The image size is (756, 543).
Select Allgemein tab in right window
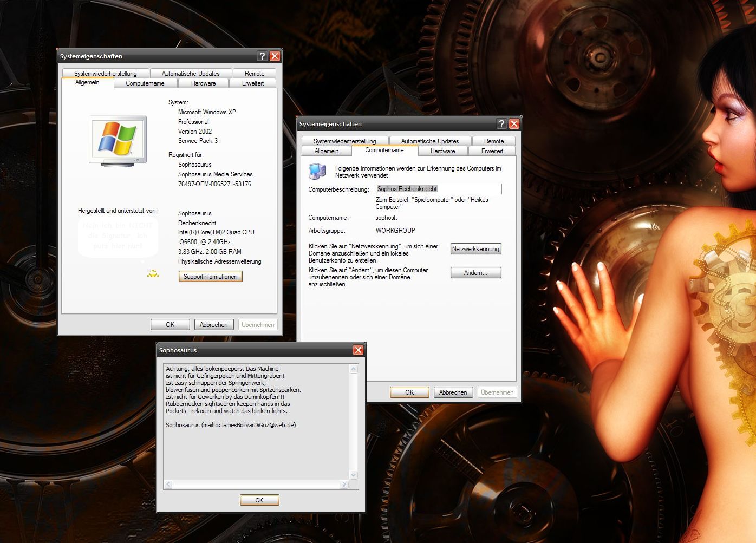coord(327,151)
